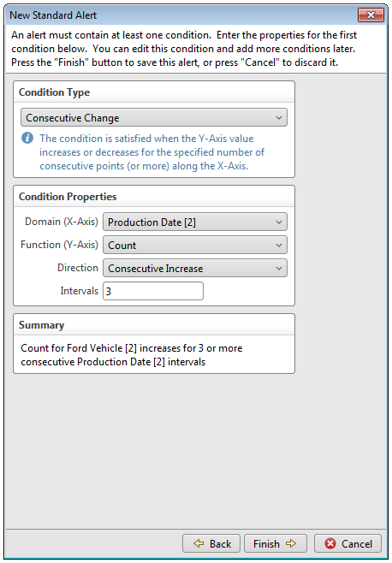Click the blue condition description text

pos(152,152)
